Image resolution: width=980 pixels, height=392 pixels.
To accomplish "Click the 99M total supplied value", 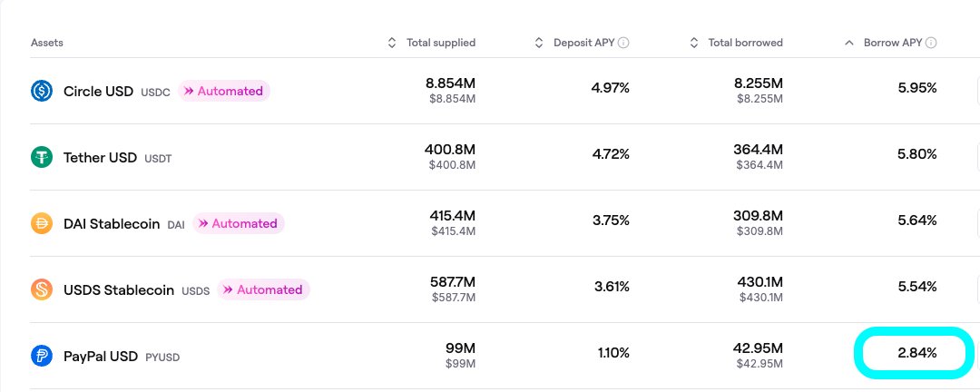I will [x=461, y=348].
